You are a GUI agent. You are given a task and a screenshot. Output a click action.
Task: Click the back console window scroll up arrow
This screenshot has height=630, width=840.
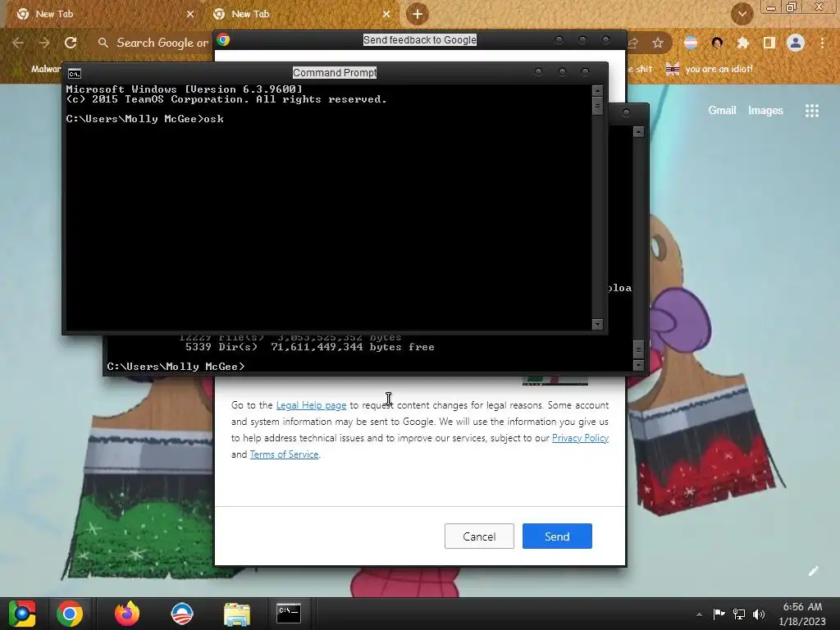tap(638, 131)
